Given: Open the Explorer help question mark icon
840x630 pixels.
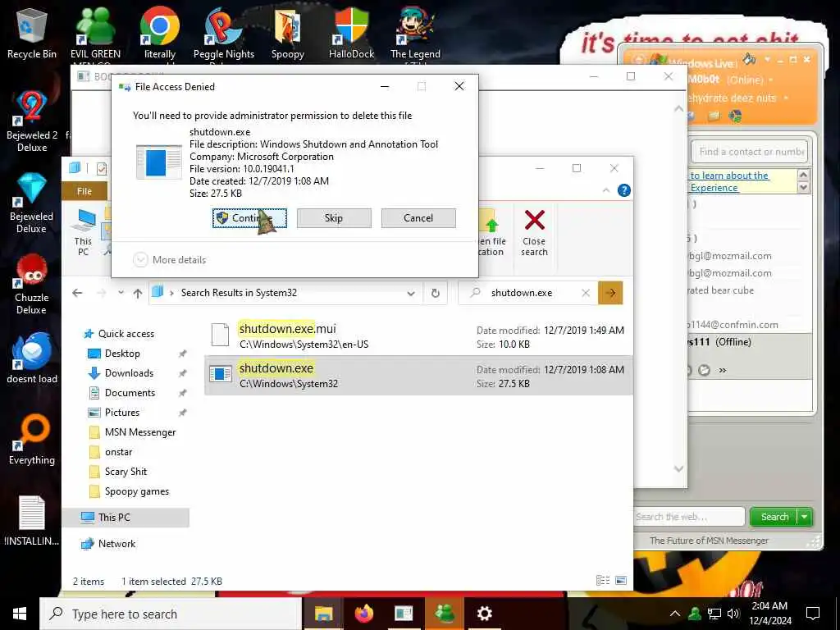Looking at the screenshot, I should [x=624, y=190].
